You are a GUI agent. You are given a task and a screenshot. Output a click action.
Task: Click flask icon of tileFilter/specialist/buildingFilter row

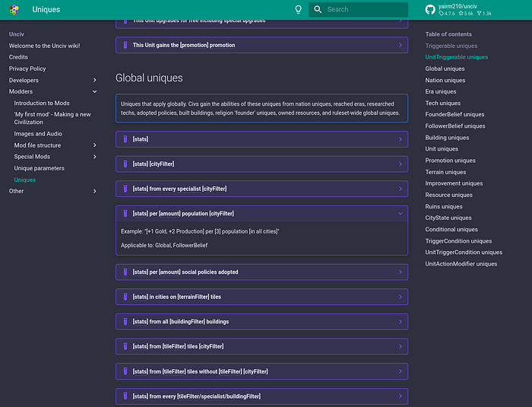(x=125, y=396)
